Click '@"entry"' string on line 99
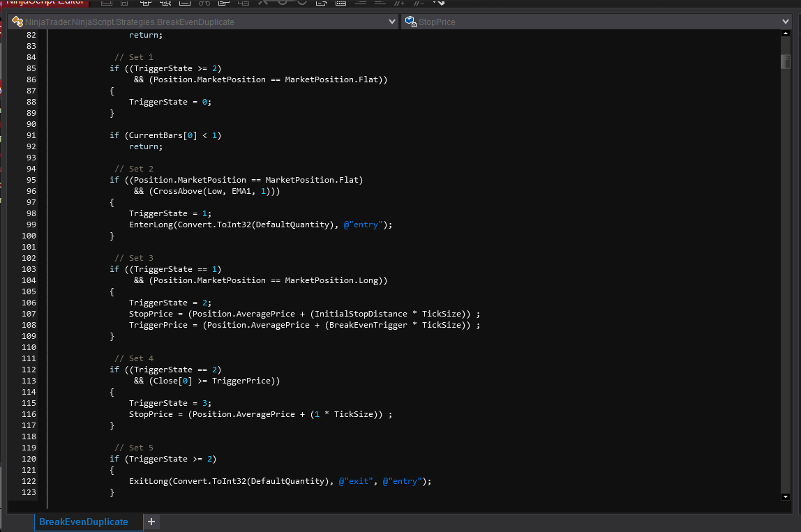 point(364,225)
